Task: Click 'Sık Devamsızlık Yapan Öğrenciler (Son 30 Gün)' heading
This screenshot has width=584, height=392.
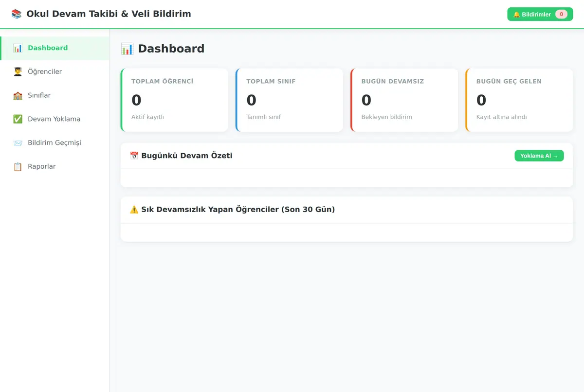Action: tap(238, 210)
